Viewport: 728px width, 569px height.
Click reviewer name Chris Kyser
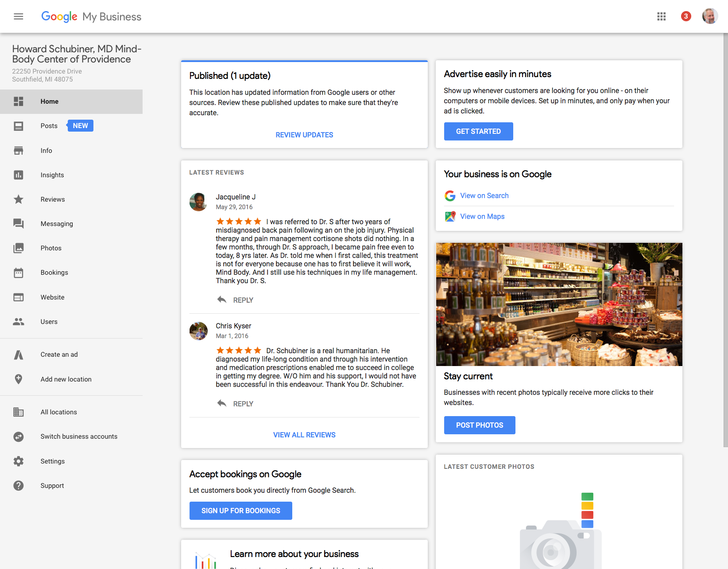click(233, 326)
